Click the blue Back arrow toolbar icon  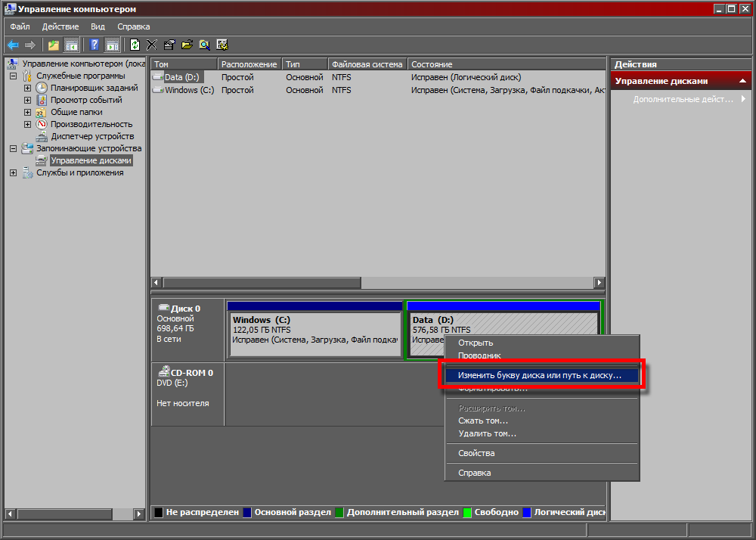[13, 45]
